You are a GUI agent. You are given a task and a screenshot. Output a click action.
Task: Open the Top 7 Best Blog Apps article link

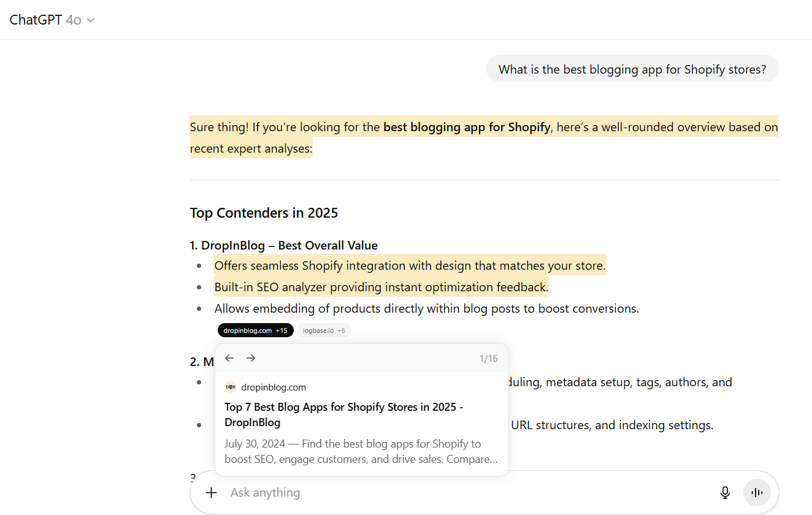tap(343, 414)
